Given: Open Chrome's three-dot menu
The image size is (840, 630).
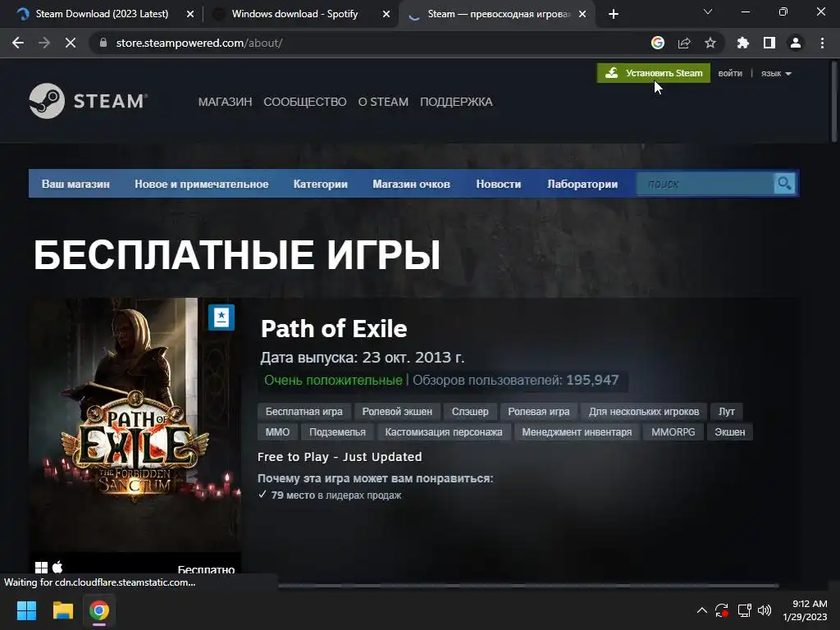Looking at the screenshot, I should coord(822,43).
